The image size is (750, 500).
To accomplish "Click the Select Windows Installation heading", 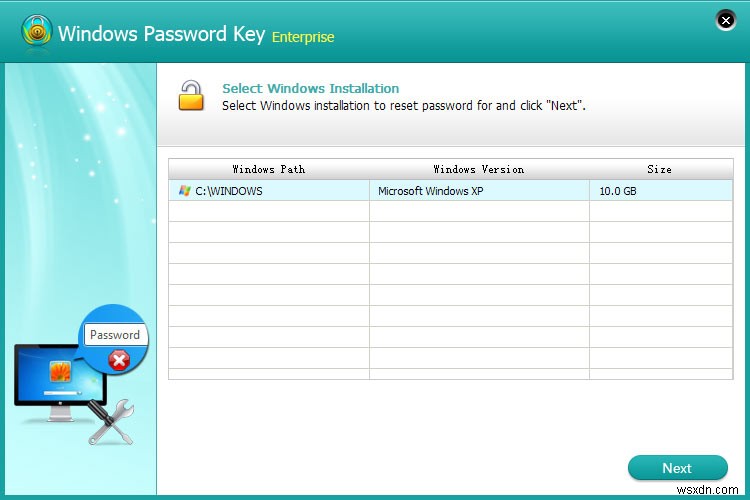I will [x=310, y=88].
